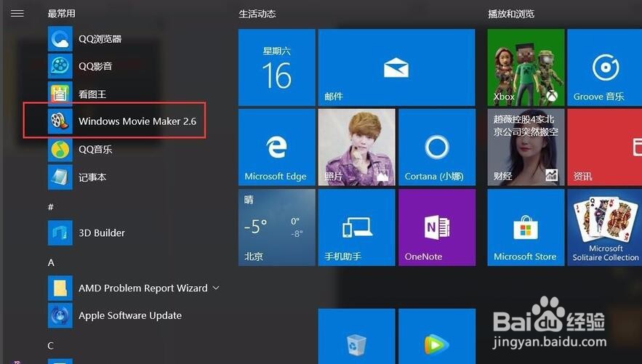Jump via the C letter heading
Viewport: 642px width, 364px height.
50,346
